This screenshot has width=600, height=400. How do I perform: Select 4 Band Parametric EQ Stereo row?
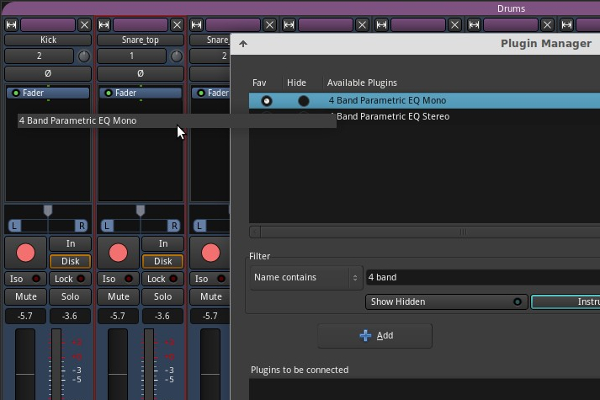pos(424,117)
